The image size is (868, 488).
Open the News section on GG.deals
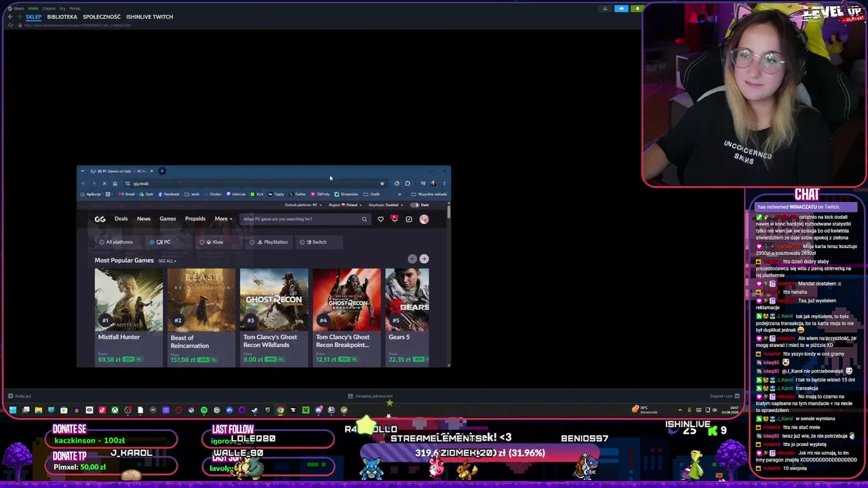click(x=144, y=219)
